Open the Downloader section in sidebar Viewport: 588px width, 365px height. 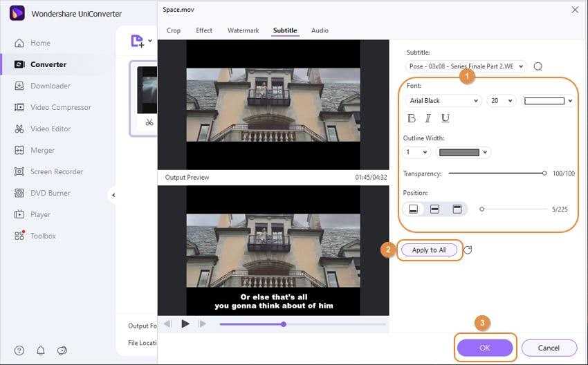point(50,86)
